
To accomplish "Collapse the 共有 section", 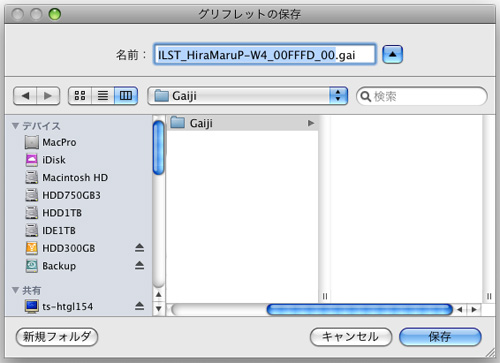I will pos(15,290).
